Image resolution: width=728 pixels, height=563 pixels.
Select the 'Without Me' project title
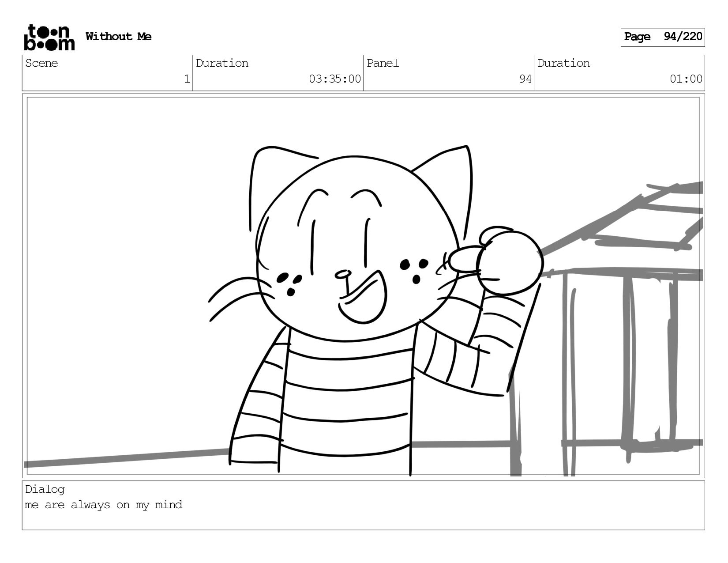(119, 37)
